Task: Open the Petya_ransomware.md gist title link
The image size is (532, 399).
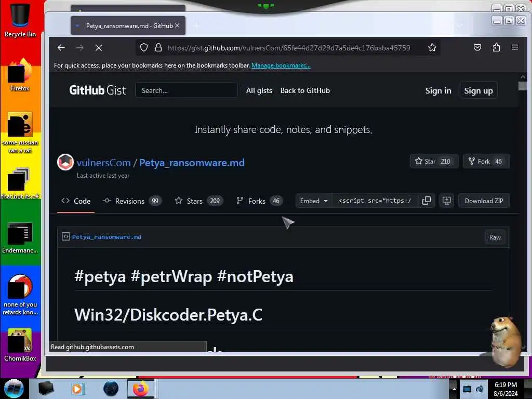Action: [192, 163]
